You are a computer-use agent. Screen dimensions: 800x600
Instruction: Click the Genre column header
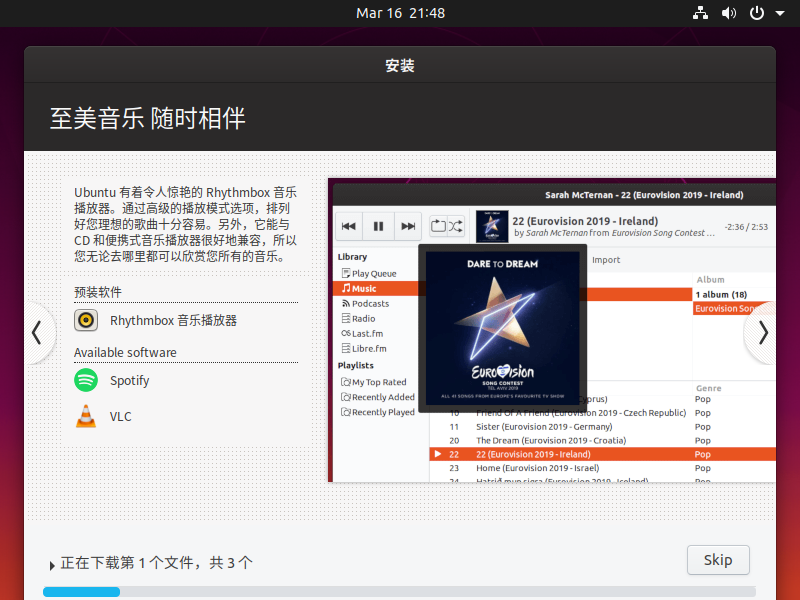pyautogui.click(x=709, y=388)
